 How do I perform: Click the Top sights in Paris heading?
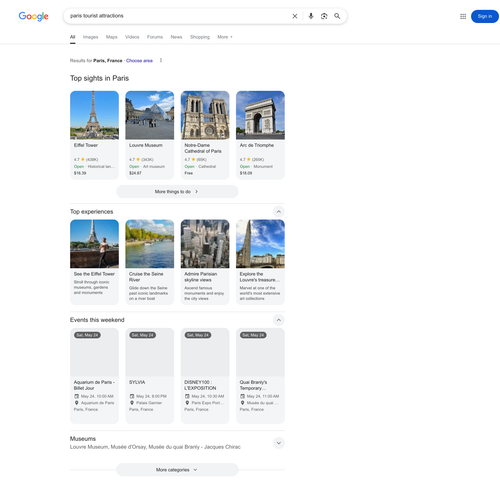coord(99,78)
